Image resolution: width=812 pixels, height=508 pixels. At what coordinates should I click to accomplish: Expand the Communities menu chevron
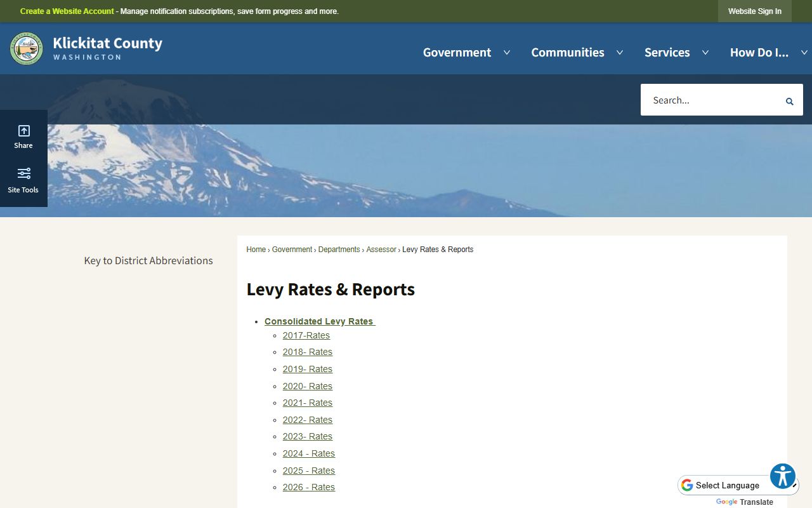[x=620, y=53]
